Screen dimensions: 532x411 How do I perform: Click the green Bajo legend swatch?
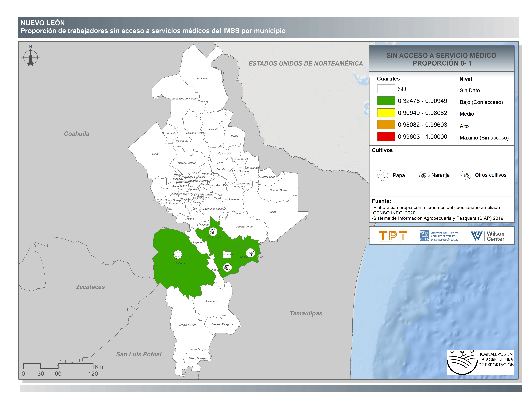386,101
